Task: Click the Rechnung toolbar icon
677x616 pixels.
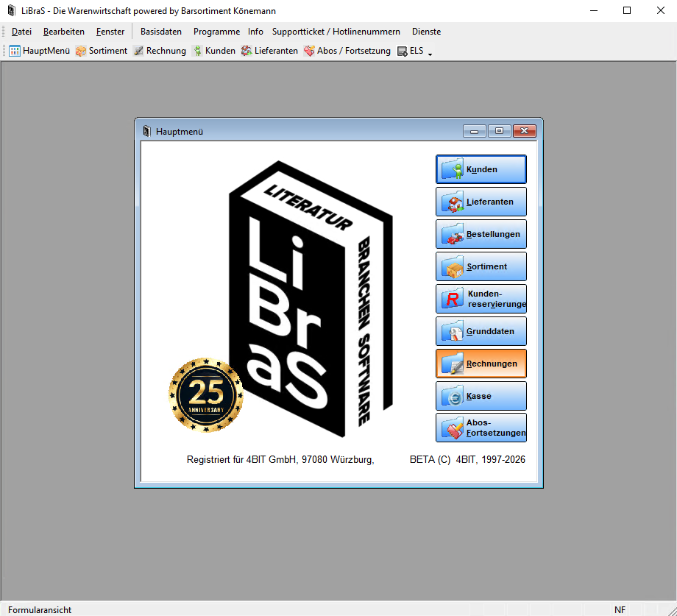Action: [138, 51]
